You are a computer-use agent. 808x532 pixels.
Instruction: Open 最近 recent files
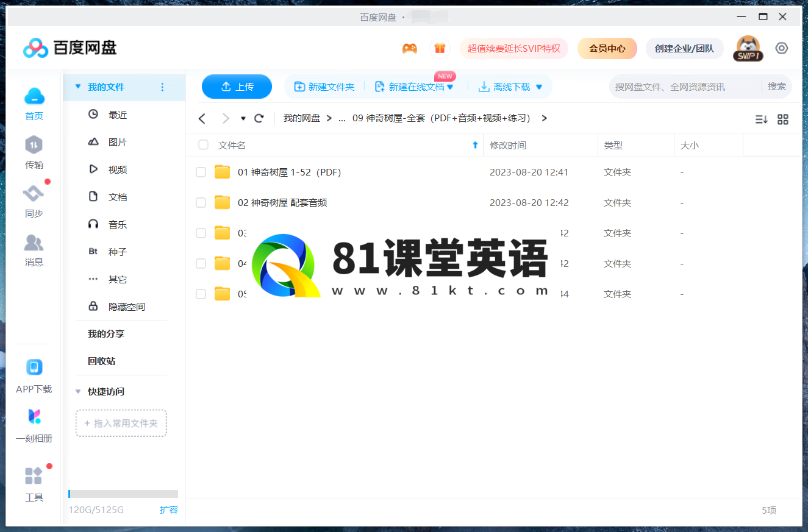point(118,115)
